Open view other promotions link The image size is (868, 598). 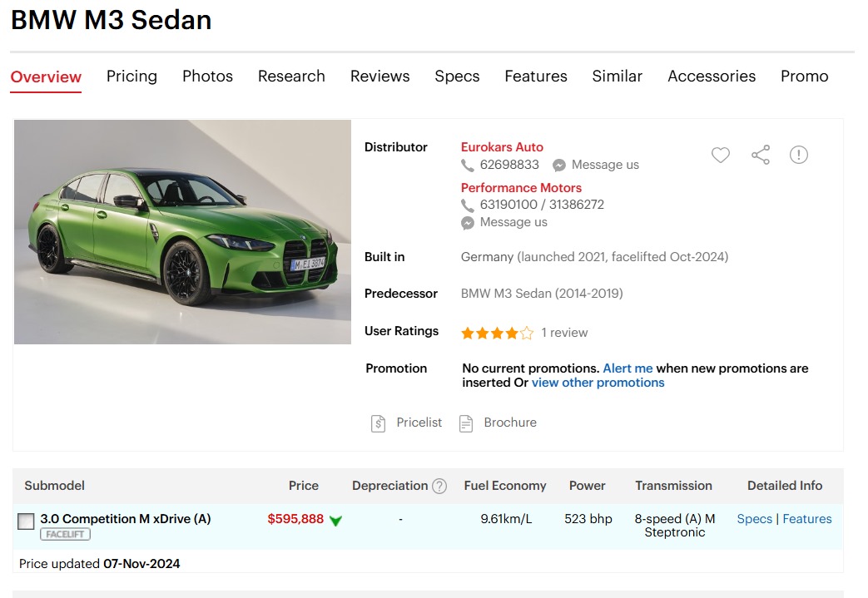(598, 383)
